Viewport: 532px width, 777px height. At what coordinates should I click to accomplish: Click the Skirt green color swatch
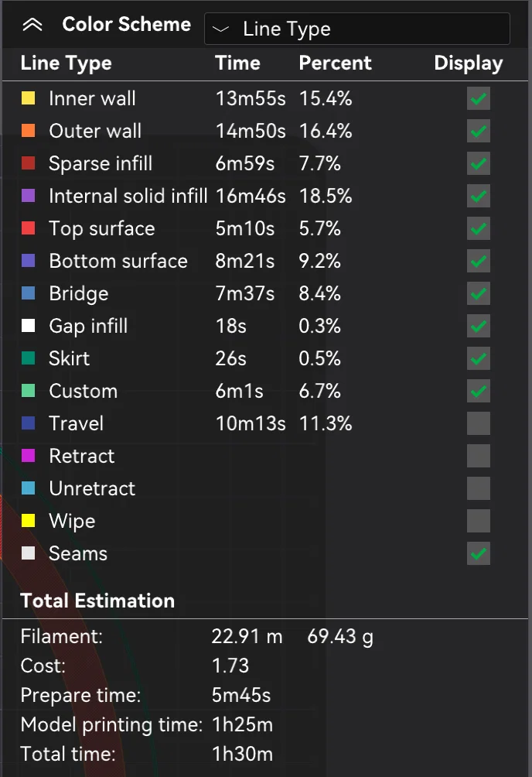tap(29, 358)
